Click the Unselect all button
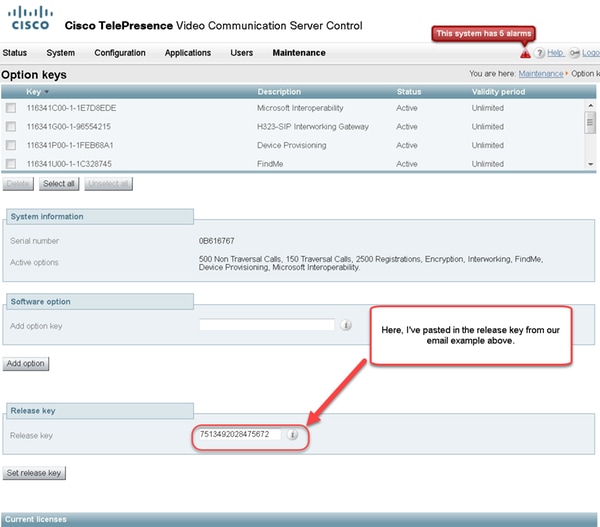 [108, 184]
